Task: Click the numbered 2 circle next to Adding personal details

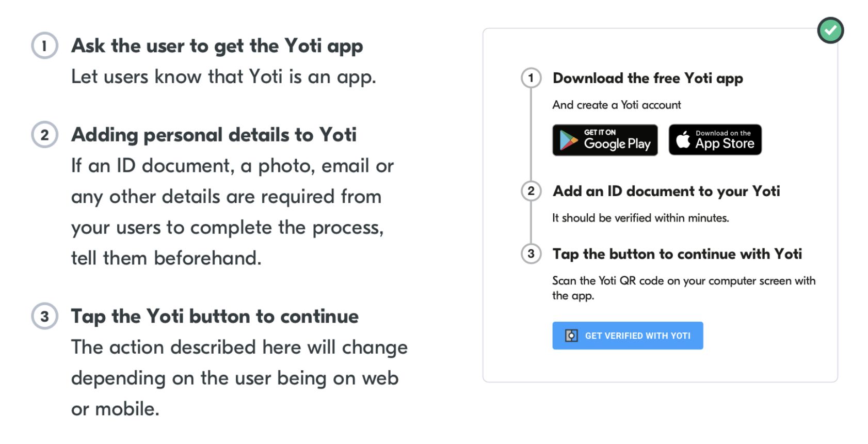Action: [44, 135]
